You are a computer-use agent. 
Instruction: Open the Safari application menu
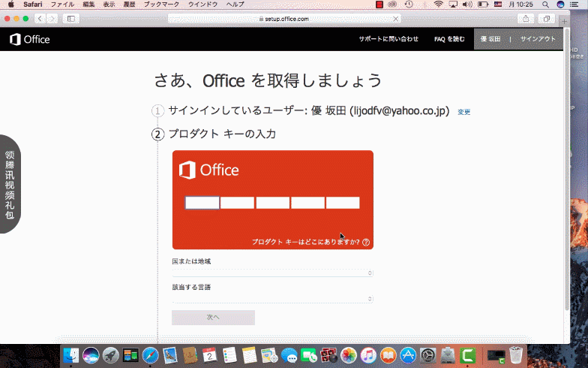33,5
